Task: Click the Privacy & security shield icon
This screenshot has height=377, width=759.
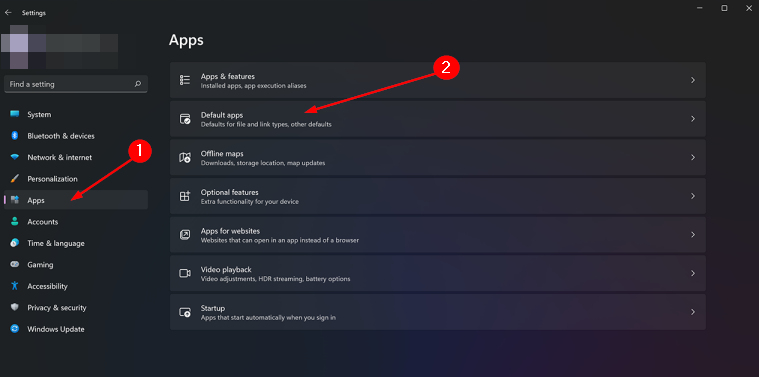Action: (x=15, y=307)
